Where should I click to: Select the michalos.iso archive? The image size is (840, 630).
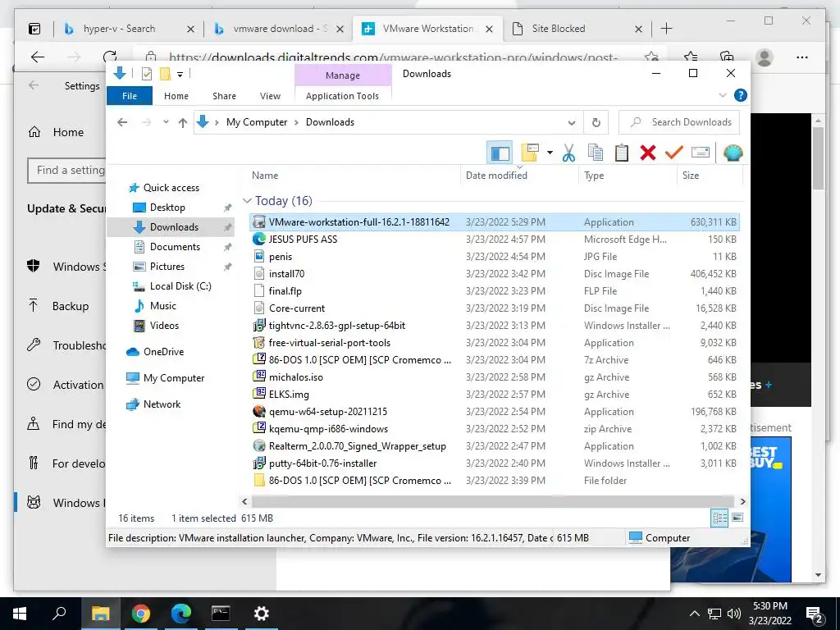coord(495,377)
